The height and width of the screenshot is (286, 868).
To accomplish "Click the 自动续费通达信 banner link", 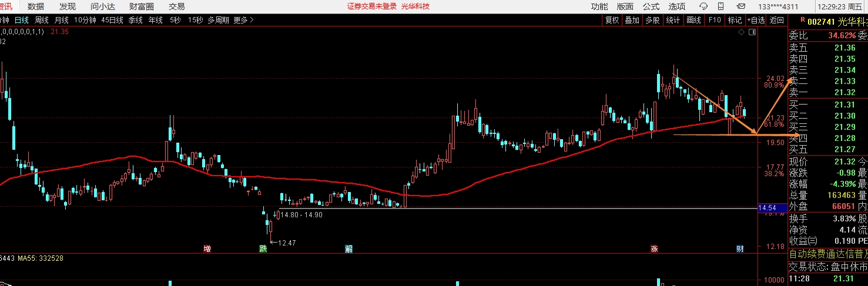I will click(828, 254).
